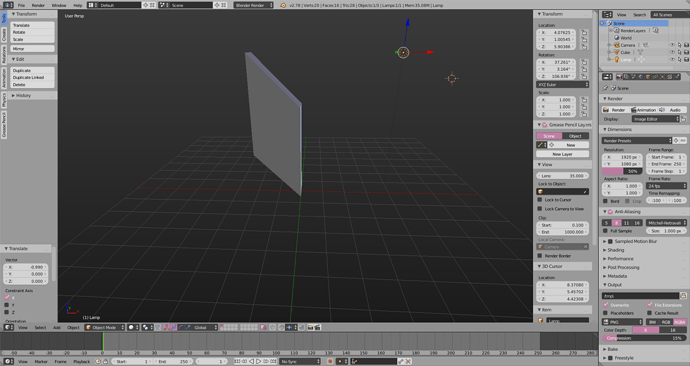Open the XYZ Euler rotation mode dropdown
This screenshot has height=366, width=690.
coord(562,84)
